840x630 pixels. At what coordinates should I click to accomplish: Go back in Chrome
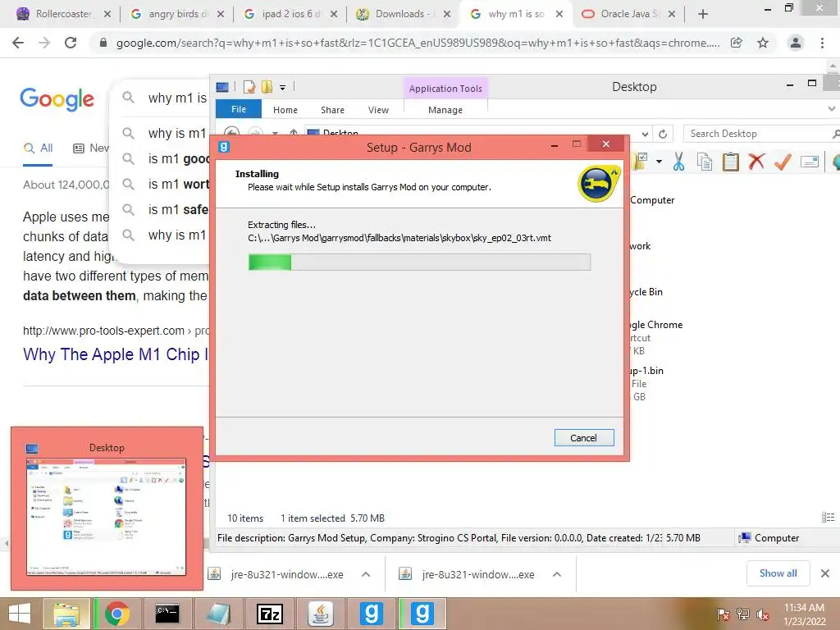tap(18, 43)
